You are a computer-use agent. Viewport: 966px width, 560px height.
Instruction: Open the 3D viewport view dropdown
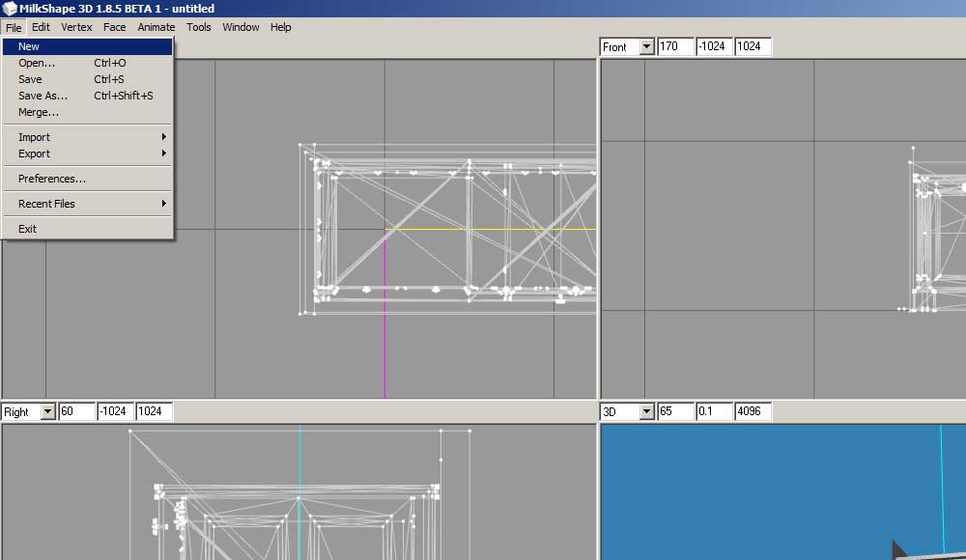click(646, 412)
